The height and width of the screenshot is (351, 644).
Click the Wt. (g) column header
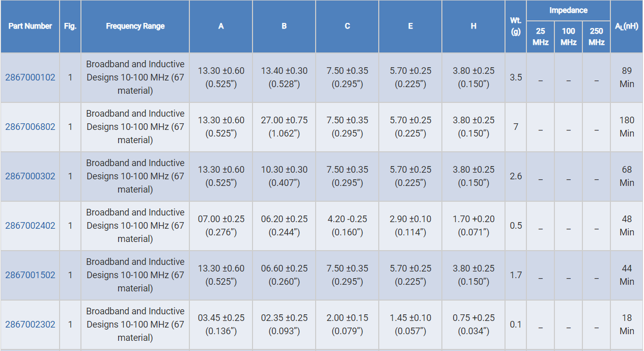(516, 26)
